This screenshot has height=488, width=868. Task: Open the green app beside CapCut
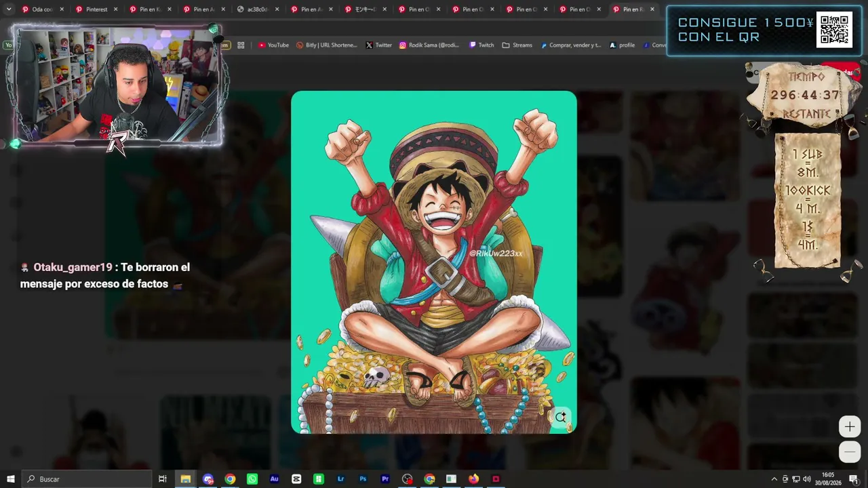(x=318, y=479)
